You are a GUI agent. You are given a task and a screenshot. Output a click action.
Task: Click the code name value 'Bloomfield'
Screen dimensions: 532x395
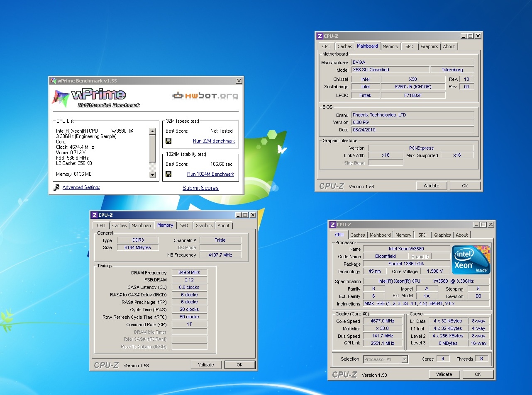coord(386,256)
